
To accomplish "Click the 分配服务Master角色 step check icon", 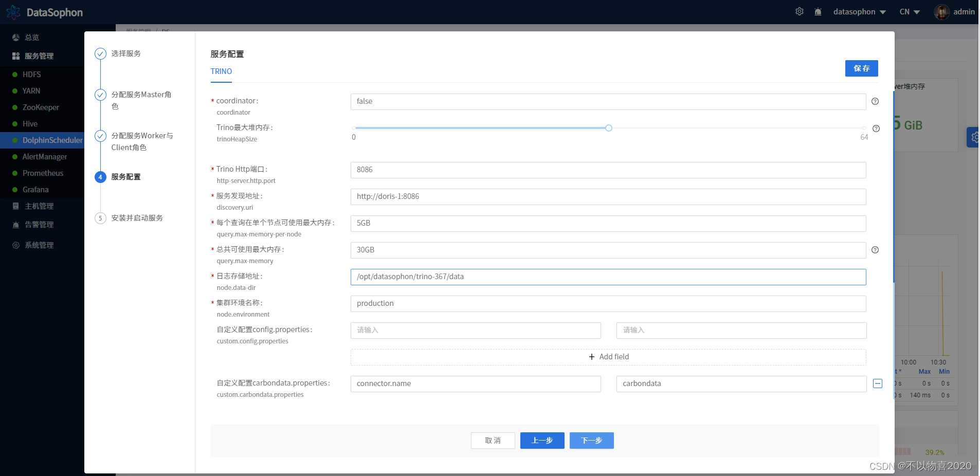I will [x=100, y=95].
